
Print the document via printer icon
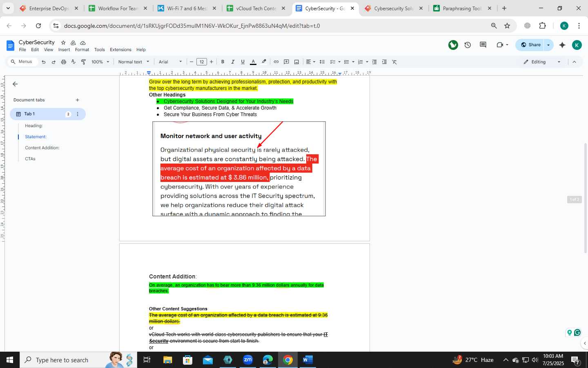coord(64,62)
